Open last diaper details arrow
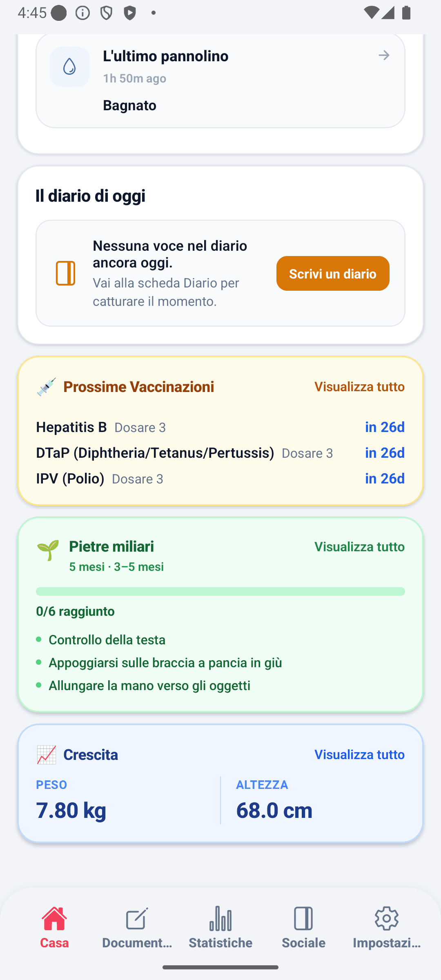Image resolution: width=441 pixels, height=980 pixels. [384, 55]
